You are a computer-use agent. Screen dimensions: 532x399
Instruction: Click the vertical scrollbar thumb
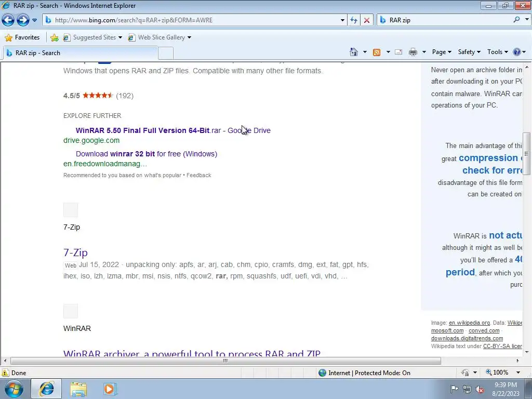[x=527, y=153]
